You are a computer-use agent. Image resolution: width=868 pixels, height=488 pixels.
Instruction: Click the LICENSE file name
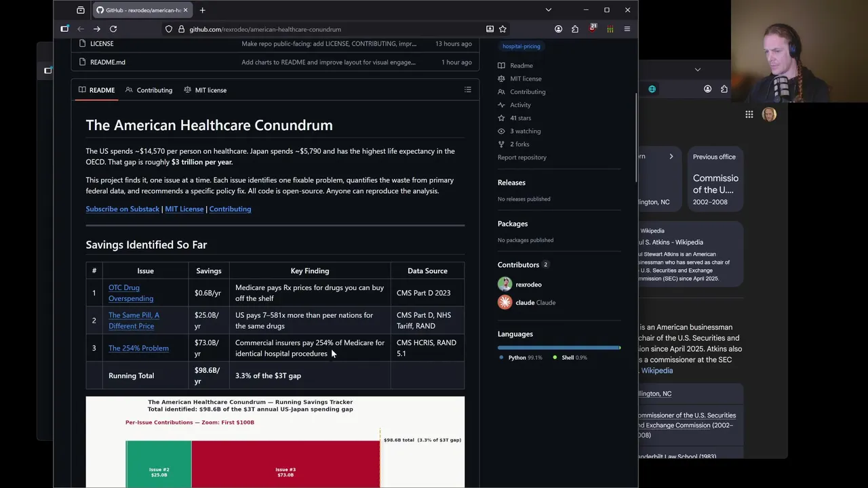click(102, 43)
